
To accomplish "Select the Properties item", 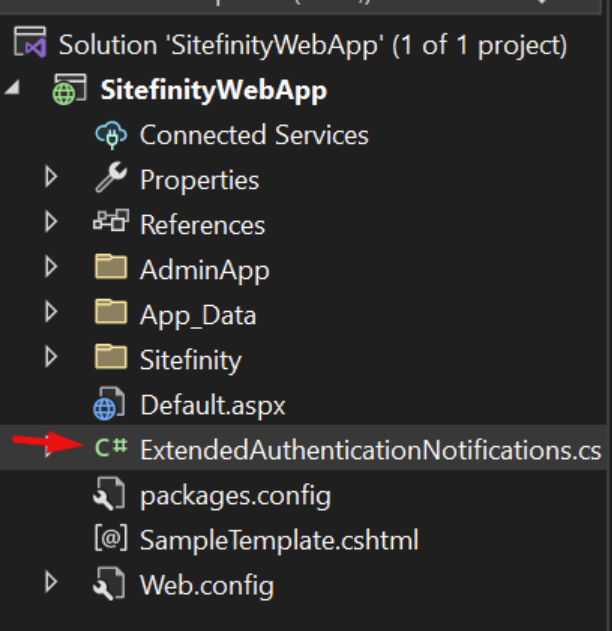I will pos(200,180).
